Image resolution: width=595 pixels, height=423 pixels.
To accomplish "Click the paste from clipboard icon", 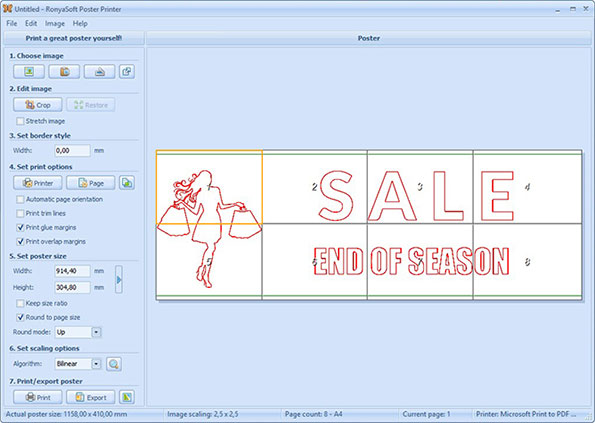I will coord(127,72).
